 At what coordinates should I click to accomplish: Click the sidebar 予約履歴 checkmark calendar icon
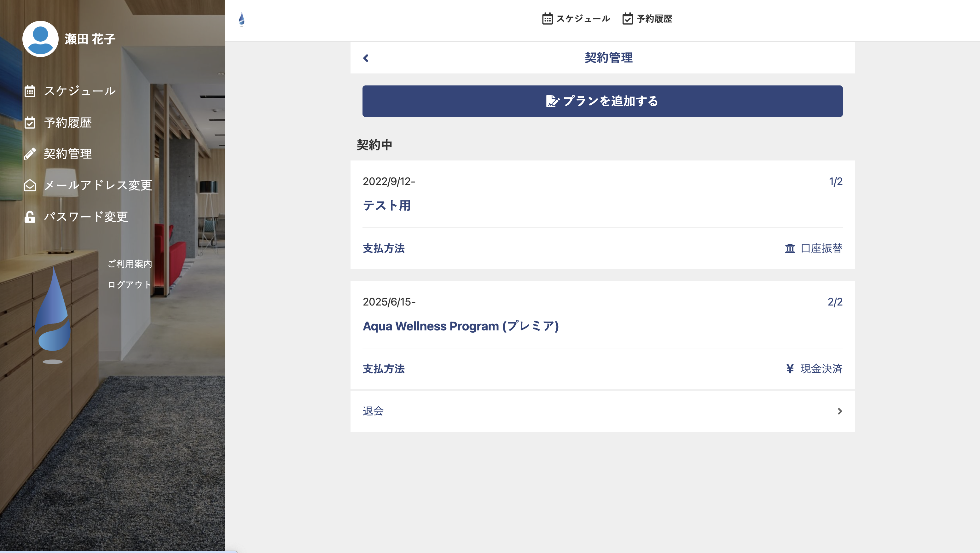click(x=30, y=123)
